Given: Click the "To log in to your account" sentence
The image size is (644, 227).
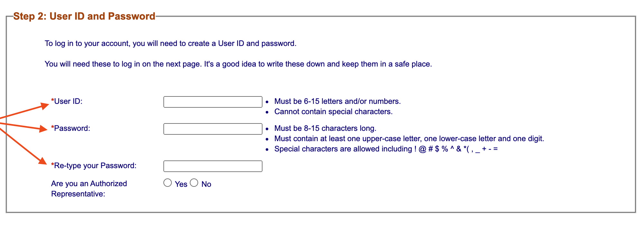Looking at the screenshot, I should (x=170, y=43).
